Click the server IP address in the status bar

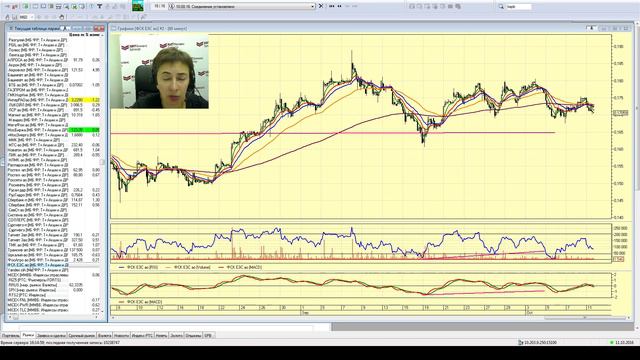[x=540, y=343]
